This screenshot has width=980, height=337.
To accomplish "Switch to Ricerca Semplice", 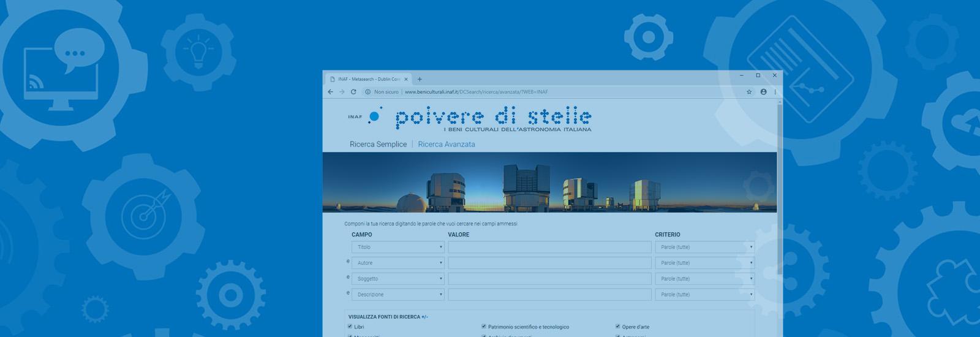I will (x=378, y=145).
